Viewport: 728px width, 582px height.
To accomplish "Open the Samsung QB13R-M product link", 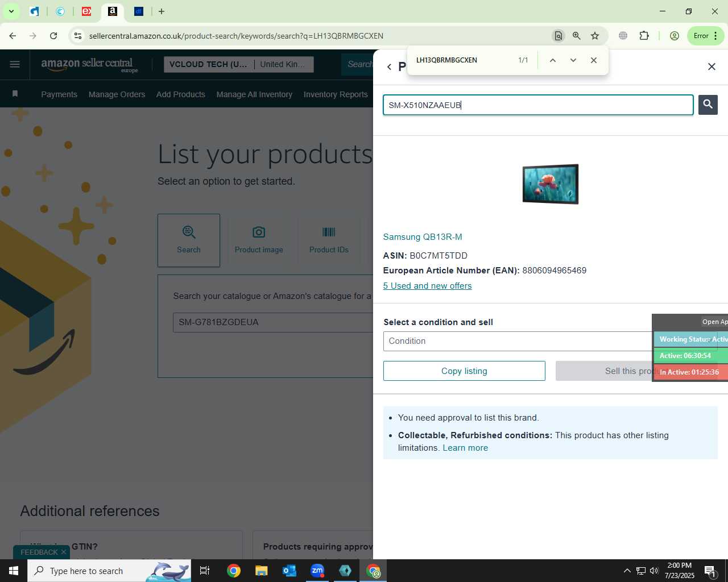I will (x=423, y=237).
